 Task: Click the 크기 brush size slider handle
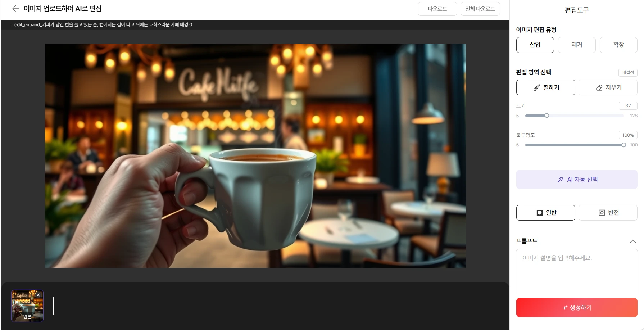point(547,116)
